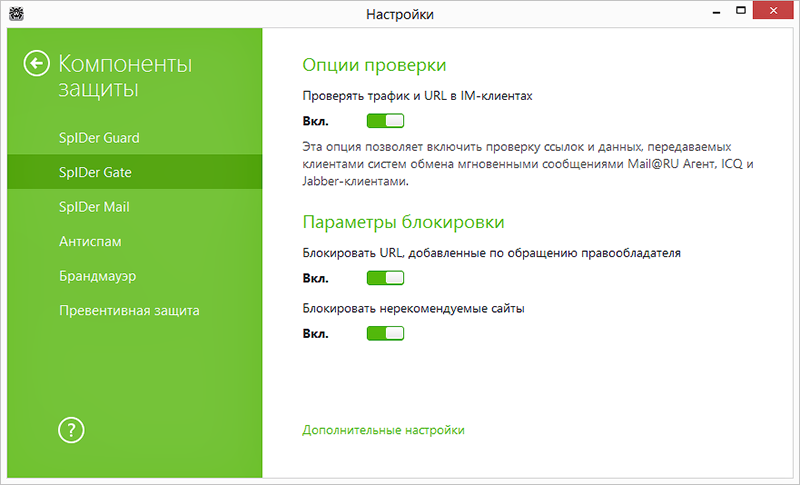Click the Параметры блокировки heading
Screen dimensions: 800x485
click(403, 222)
